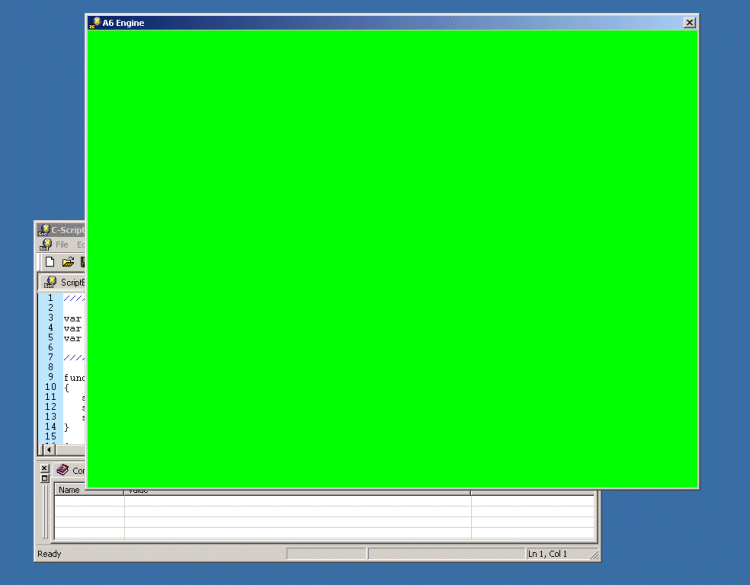The width and height of the screenshot is (750, 585).
Task: Click the resize grip at status bar corner
Action: (x=594, y=555)
